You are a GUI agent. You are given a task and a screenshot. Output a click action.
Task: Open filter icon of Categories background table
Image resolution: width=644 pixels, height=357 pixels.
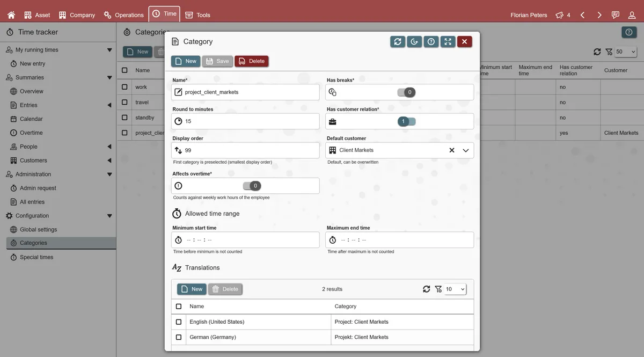point(609,52)
